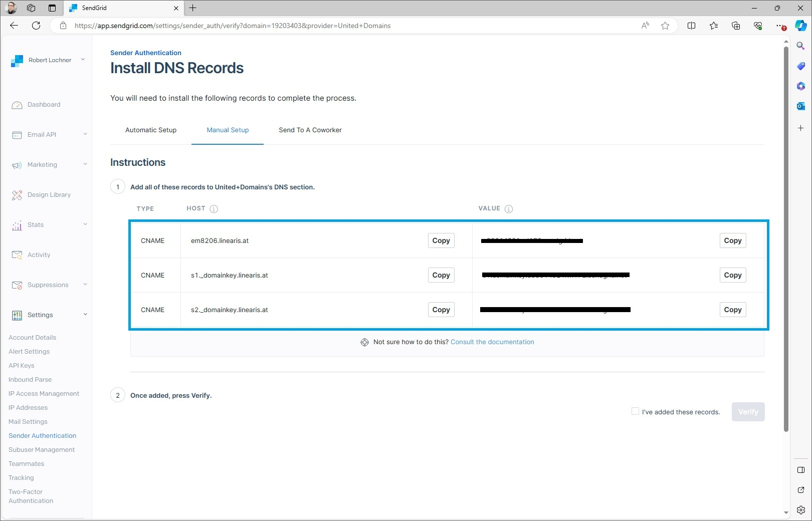Open the Send To A Coworker tab

(310, 130)
